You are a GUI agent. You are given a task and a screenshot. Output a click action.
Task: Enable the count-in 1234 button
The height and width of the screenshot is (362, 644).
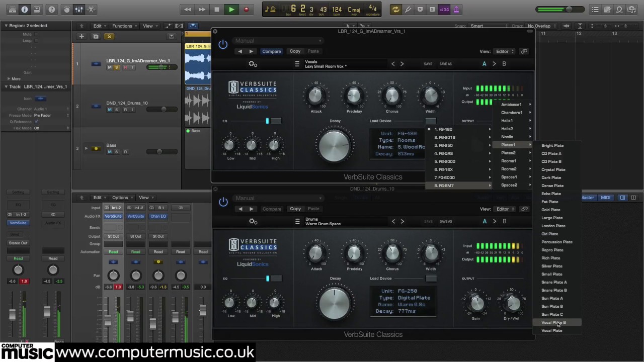(444, 10)
